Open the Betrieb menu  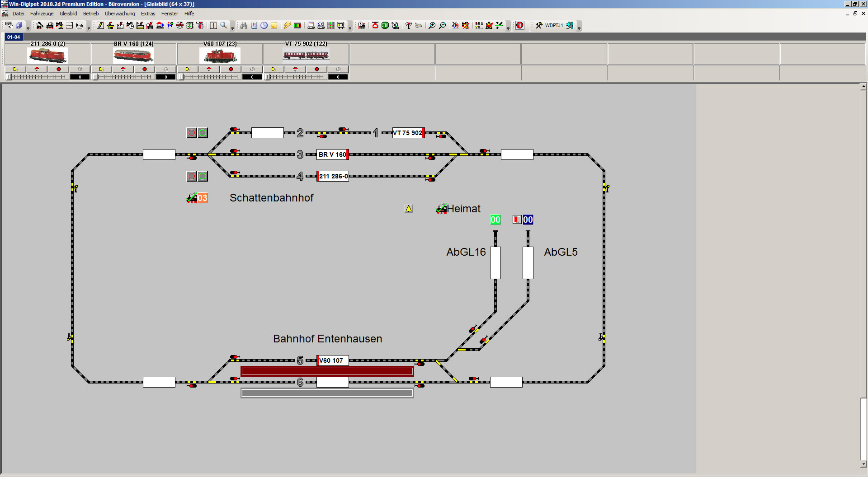(91, 14)
